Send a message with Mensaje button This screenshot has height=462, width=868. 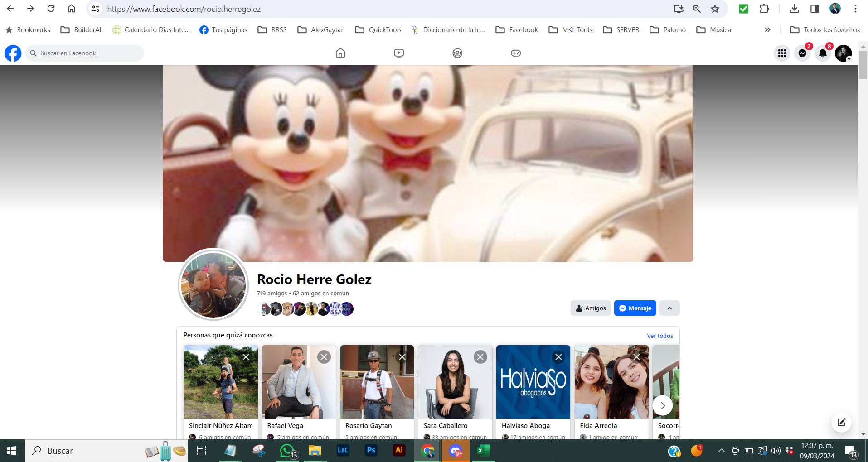635,308
